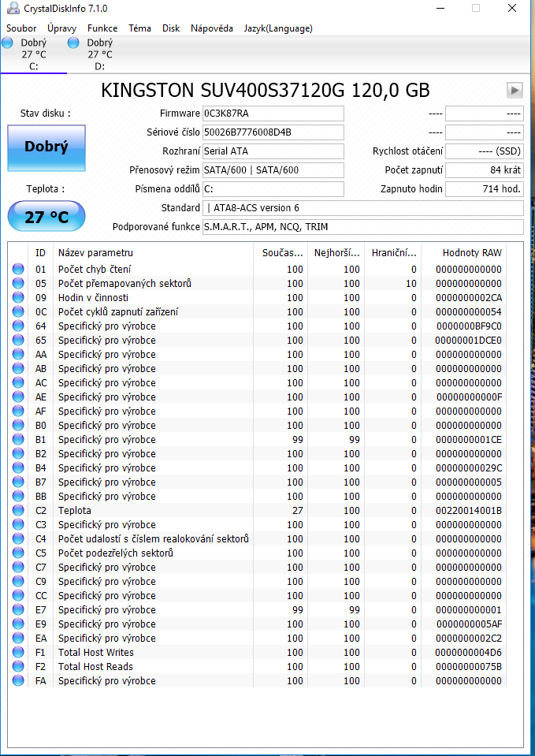Click the Dobrý health status button

coord(46,147)
